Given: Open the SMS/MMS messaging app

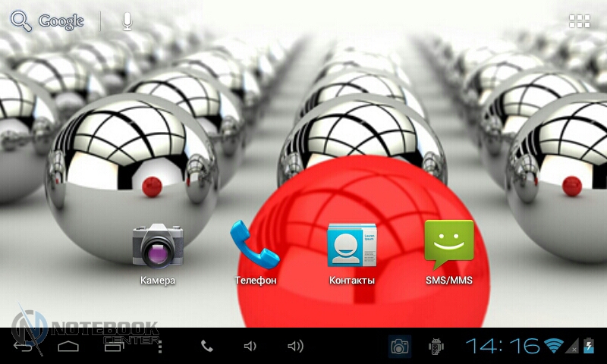Looking at the screenshot, I should pyautogui.click(x=448, y=246).
